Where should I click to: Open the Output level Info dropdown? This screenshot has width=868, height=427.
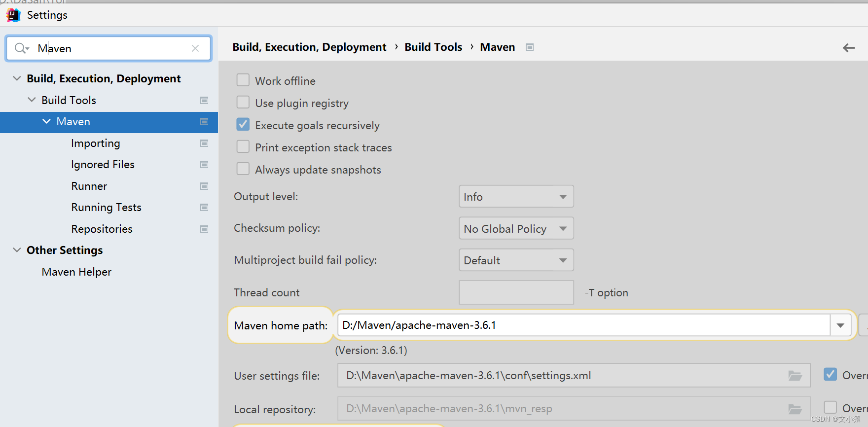[x=516, y=197]
